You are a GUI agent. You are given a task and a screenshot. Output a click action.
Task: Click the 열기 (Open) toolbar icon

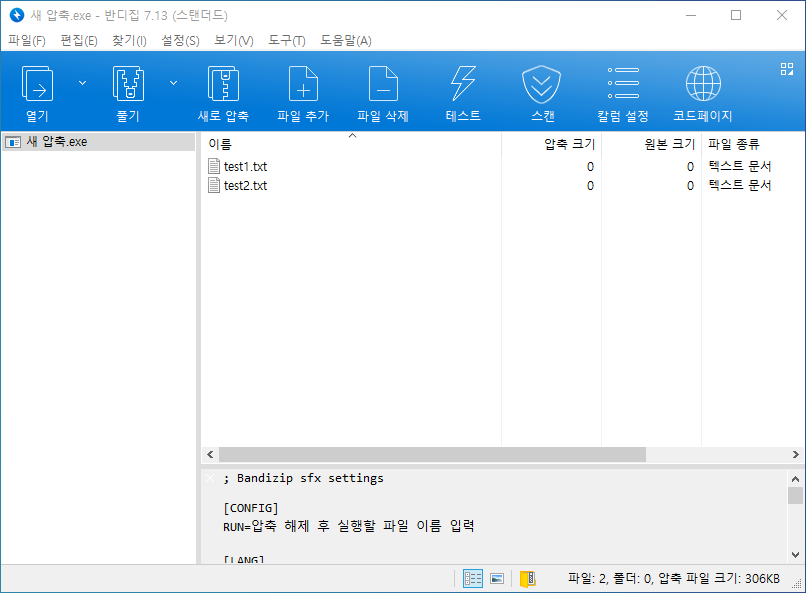[x=37, y=84]
